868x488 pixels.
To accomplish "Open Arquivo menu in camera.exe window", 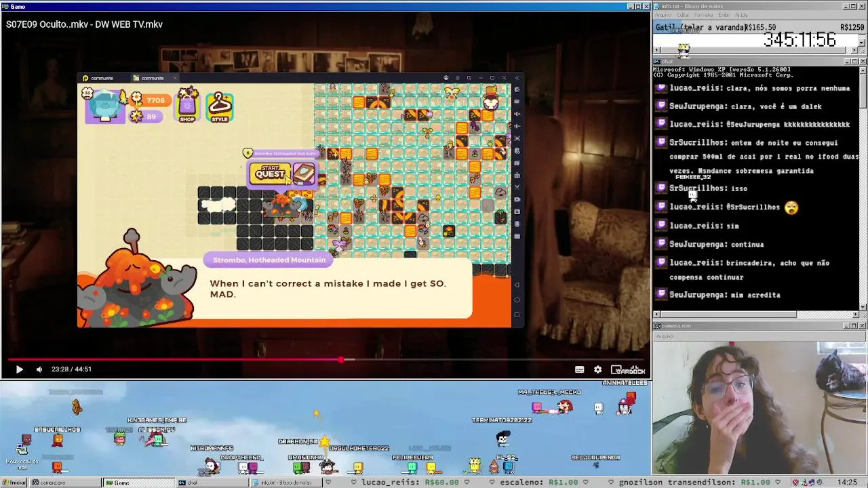I will [x=665, y=335].
